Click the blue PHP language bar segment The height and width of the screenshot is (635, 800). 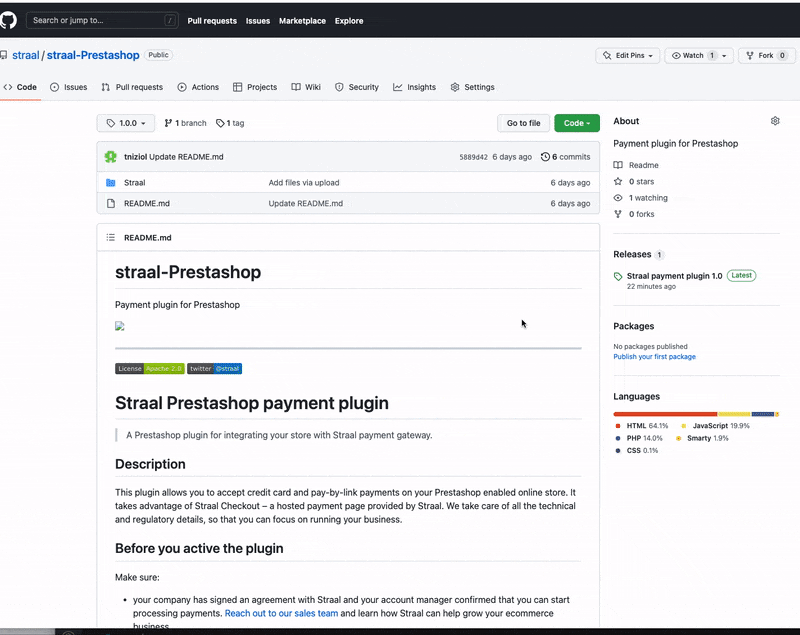[x=763, y=414]
